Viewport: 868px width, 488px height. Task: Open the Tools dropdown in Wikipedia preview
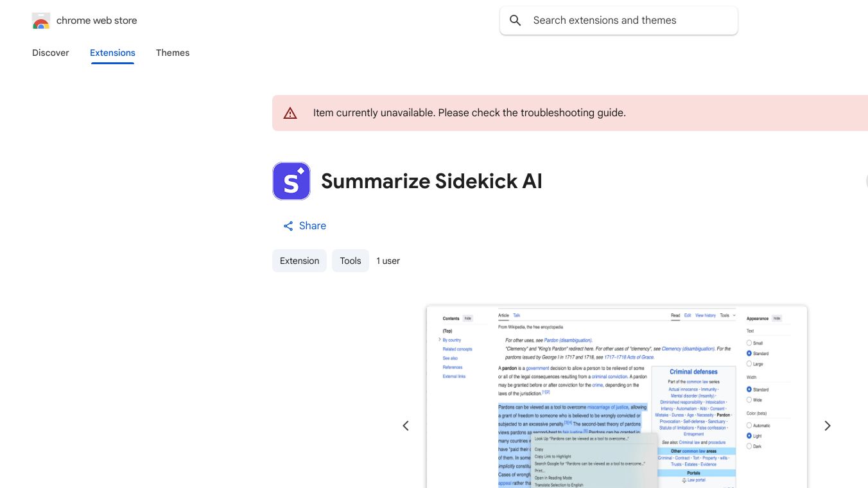point(727,315)
